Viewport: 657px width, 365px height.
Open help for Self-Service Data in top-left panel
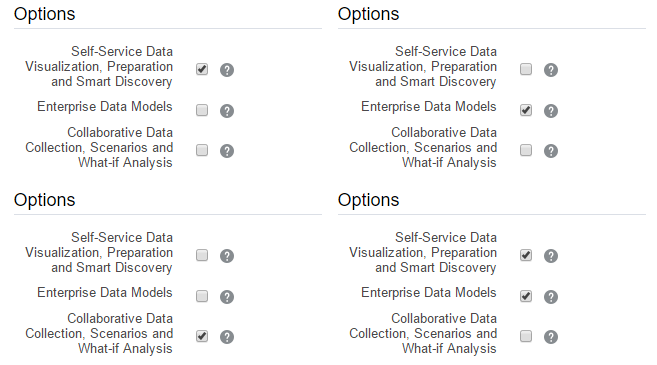pos(227,70)
